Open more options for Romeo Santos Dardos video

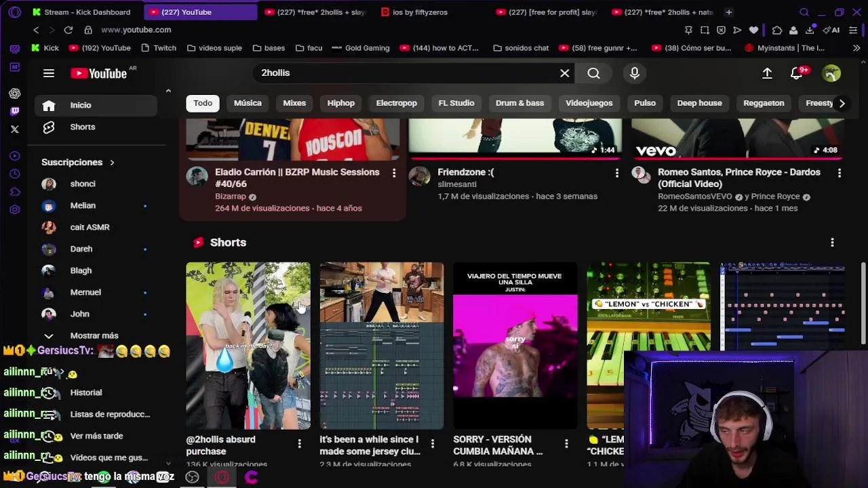coord(839,173)
